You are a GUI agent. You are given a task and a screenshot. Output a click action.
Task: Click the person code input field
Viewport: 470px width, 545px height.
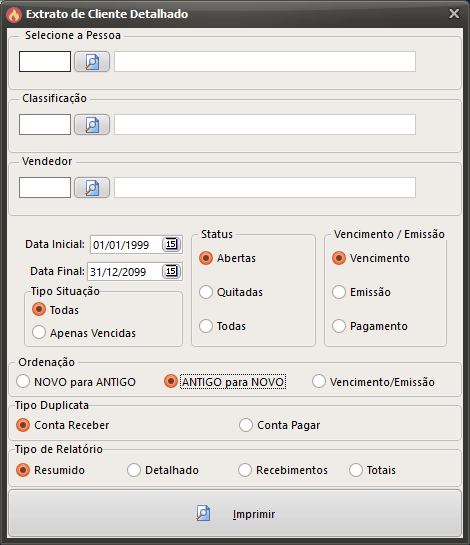45,62
